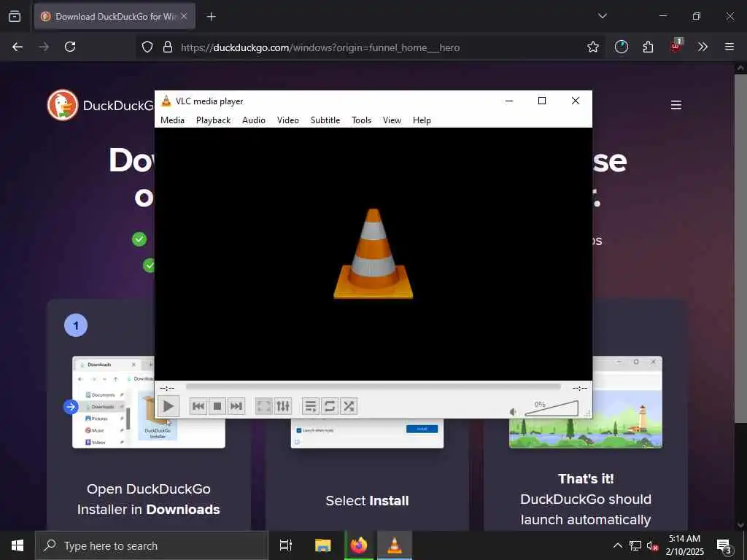747x560 pixels.
Task: Click the circular toolbar icon beside bookmark star
Action: pyautogui.click(x=622, y=47)
